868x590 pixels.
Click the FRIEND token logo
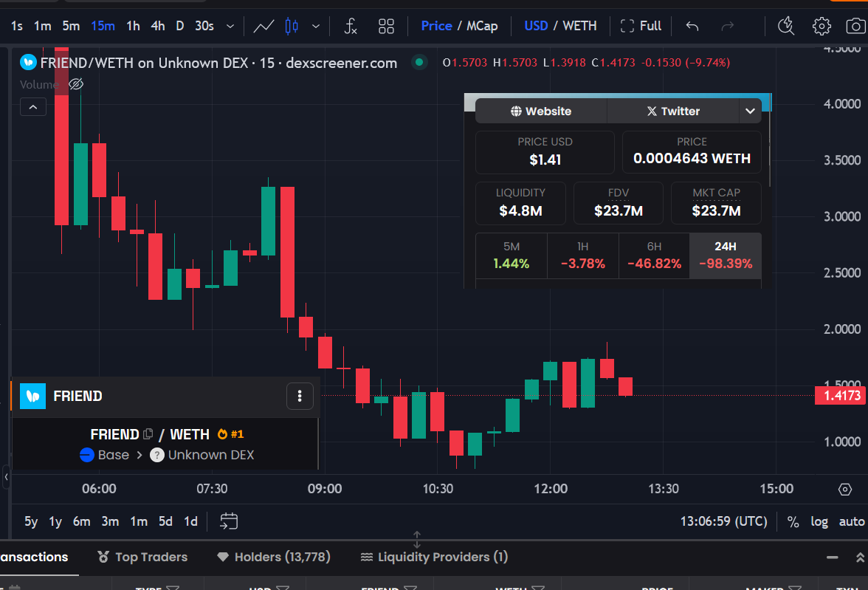tap(32, 396)
